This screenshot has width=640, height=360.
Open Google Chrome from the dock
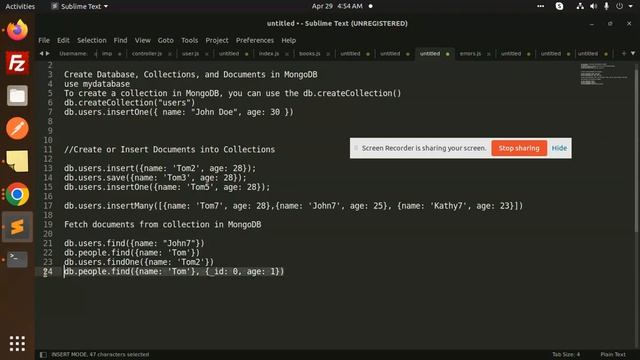pos(17,194)
